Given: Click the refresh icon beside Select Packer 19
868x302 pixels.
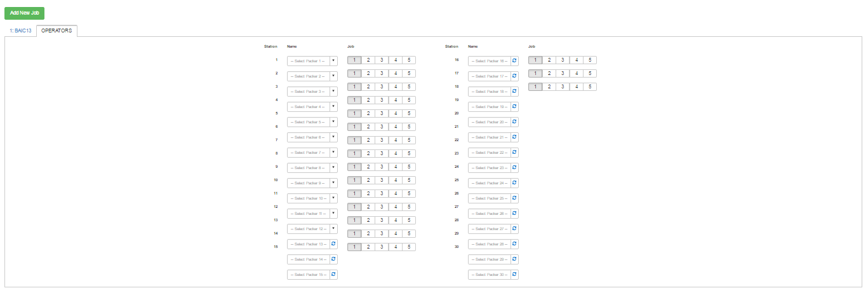Looking at the screenshot, I should (514, 107).
